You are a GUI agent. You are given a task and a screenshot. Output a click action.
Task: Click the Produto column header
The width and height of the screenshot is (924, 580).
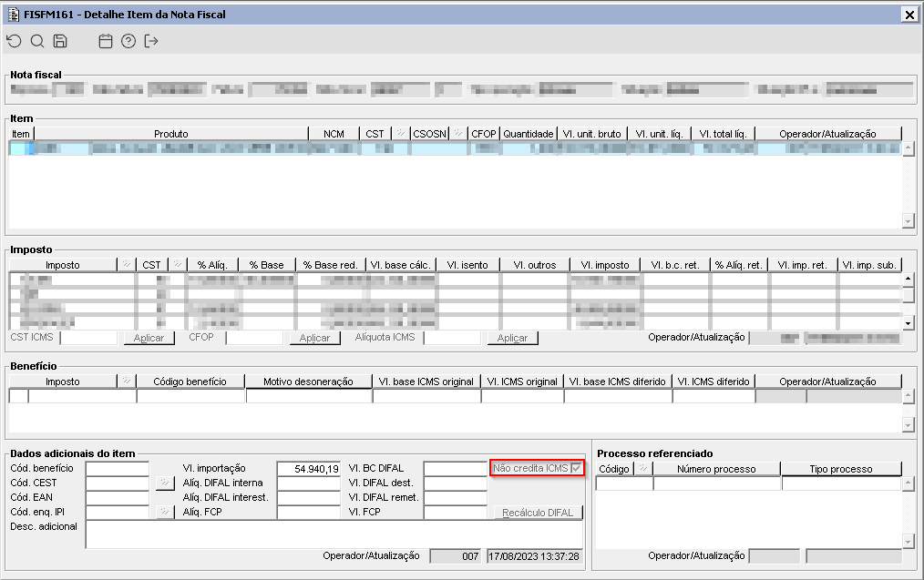click(171, 134)
